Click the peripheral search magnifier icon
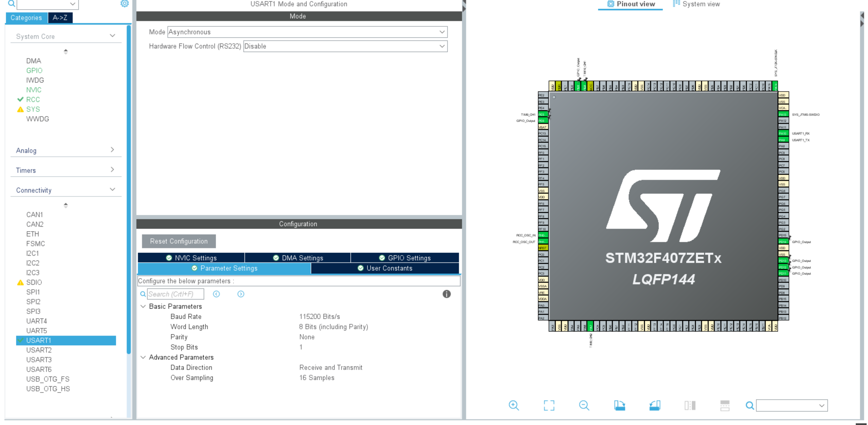The width and height of the screenshot is (868, 425). pyautogui.click(x=11, y=4)
